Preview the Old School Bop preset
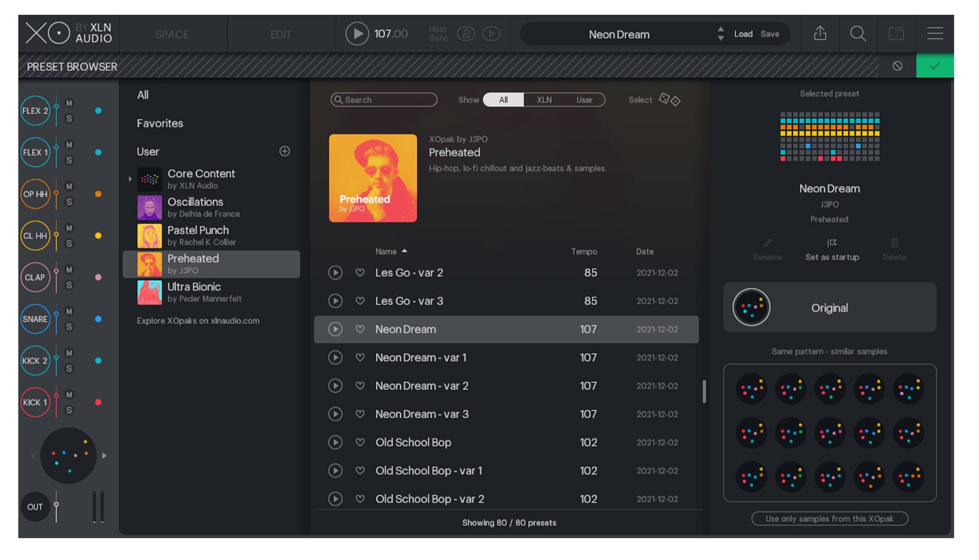Viewport: 979px width, 560px height. tap(335, 443)
